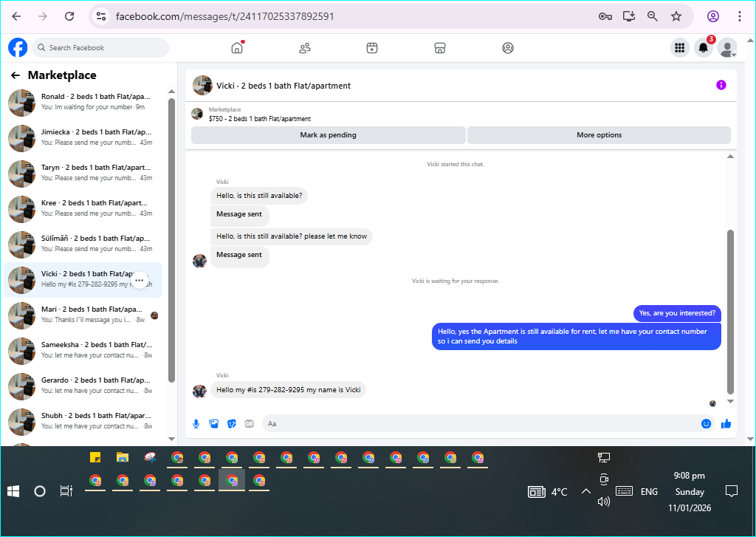Open the Windows Start button
Viewport: 756px width, 537px height.
13,492
